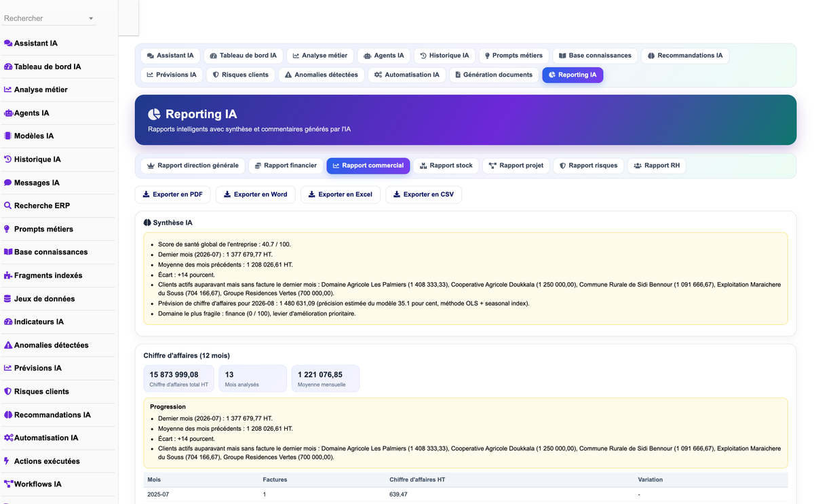The width and height of the screenshot is (814, 504).
Task: Select the active Reporting IA tab
Action: (573, 75)
